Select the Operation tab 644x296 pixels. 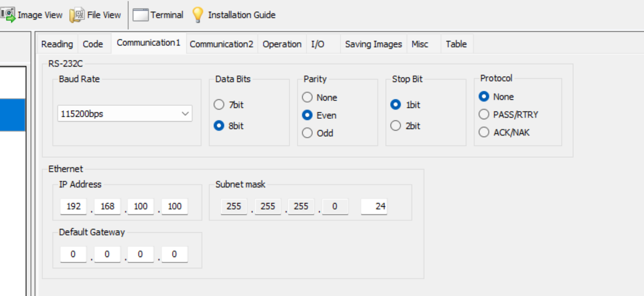coord(282,44)
